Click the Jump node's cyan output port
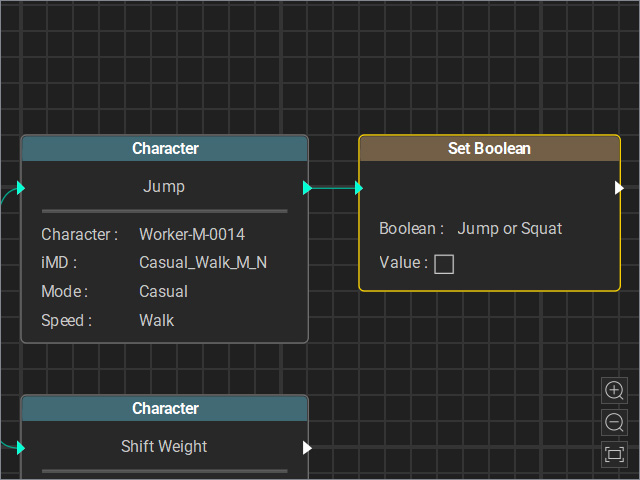Viewport: 640px width, 480px height. pyautogui.click(x=307, y=188)
